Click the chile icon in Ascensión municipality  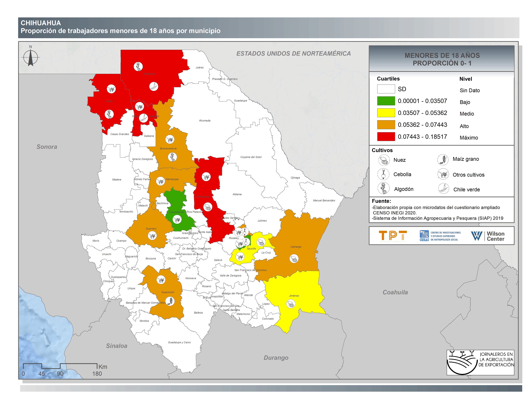pos(153,86)
